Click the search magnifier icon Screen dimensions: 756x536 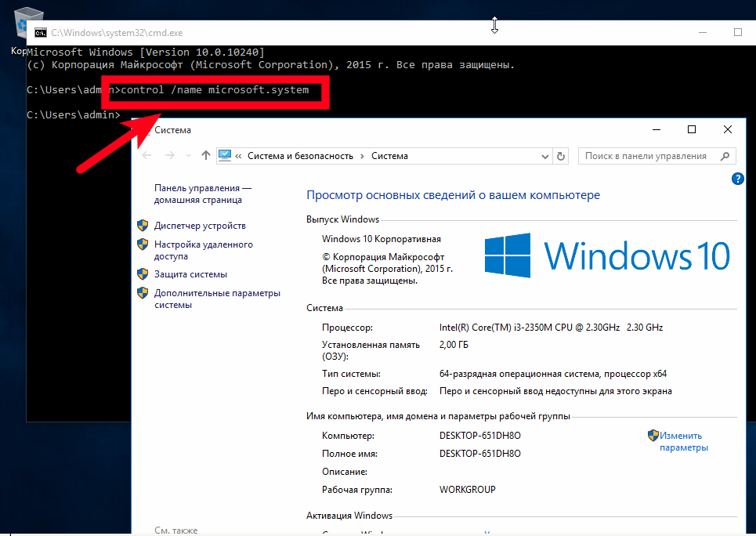(x=725, y=156)
